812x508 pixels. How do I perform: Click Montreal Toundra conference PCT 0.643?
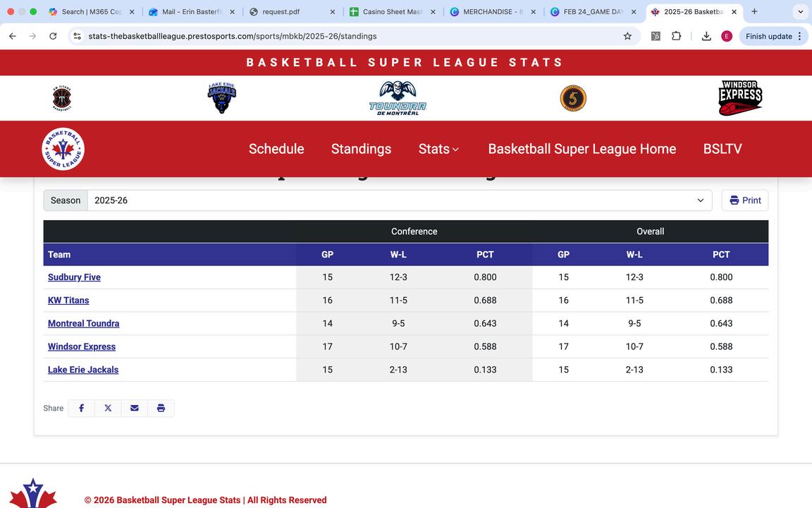485,323
